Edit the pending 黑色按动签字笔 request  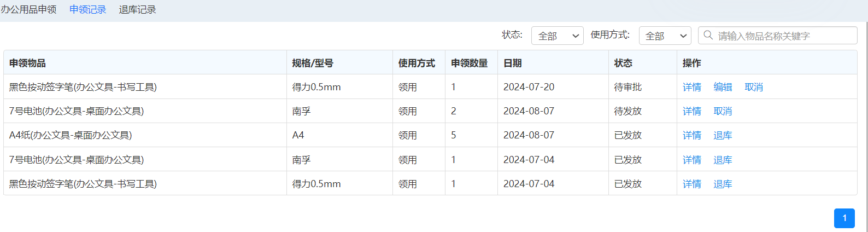[x=723, y=87]
